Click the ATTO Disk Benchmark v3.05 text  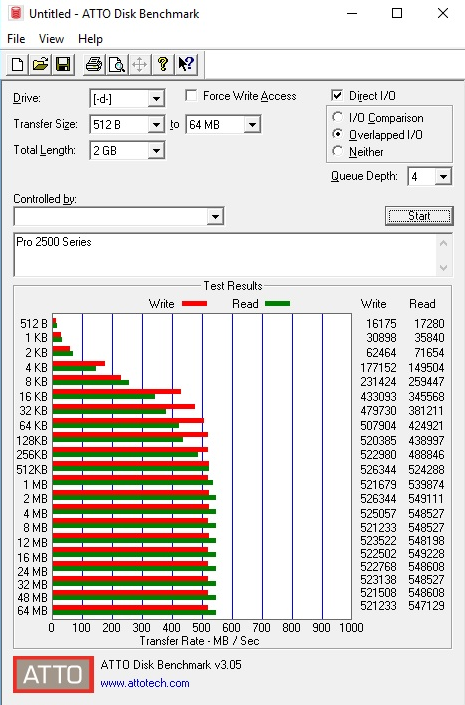click(171, 665)
